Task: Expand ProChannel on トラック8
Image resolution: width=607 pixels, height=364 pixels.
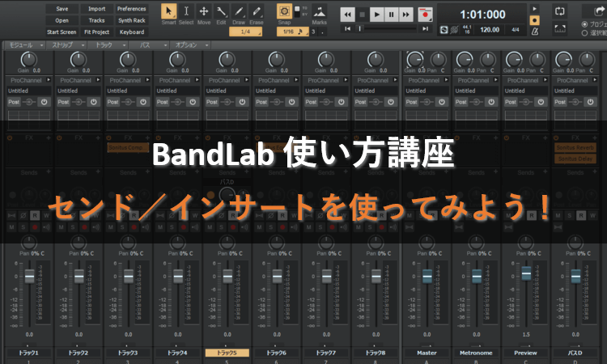Action: pyautogui.click(x=395, y=80)
